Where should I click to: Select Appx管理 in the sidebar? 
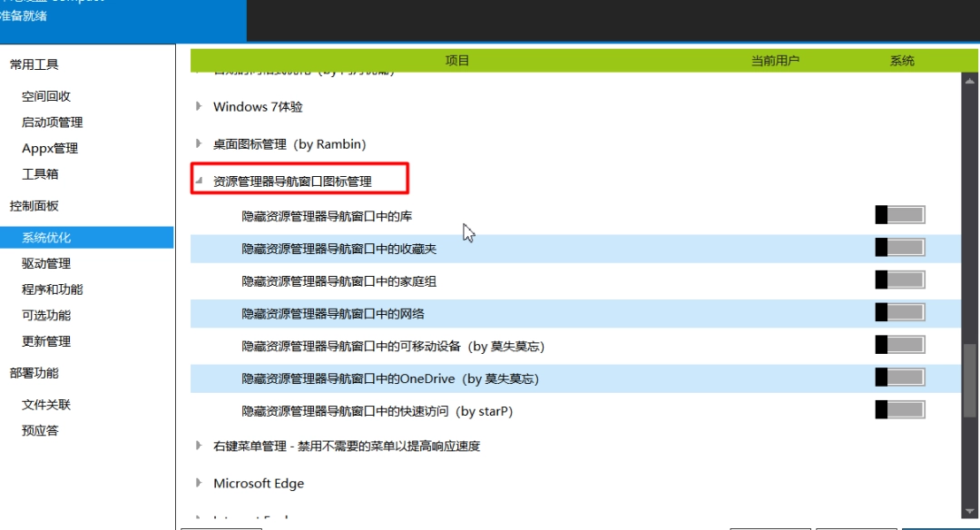[50, 148]
